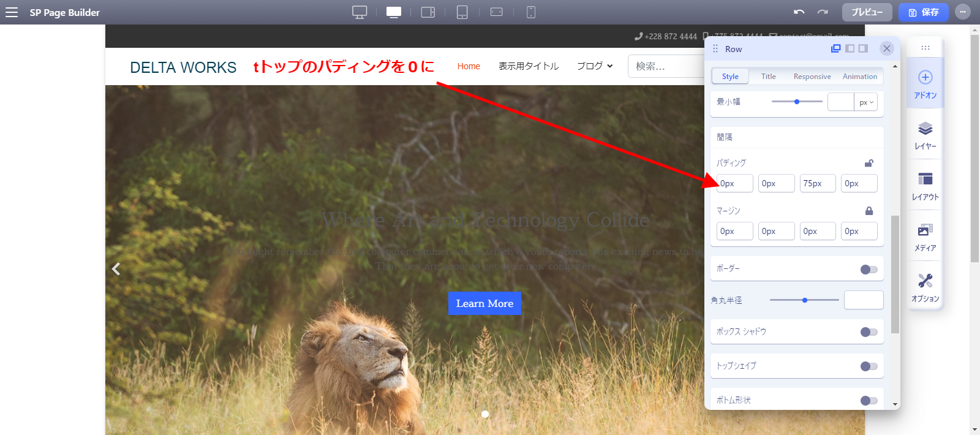Screen dimensions: 980x435
Task: Click the undo arrow in top bar
Action: 799,12
